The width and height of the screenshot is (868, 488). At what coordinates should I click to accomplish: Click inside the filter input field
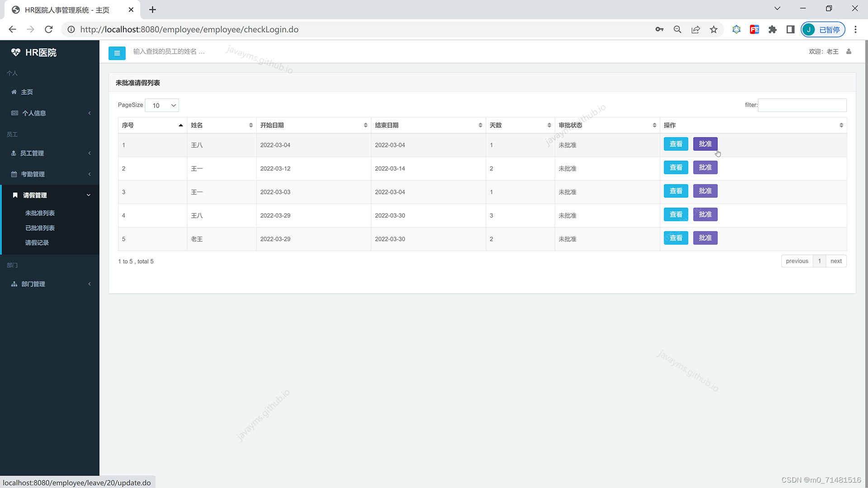tap(802, 105)
